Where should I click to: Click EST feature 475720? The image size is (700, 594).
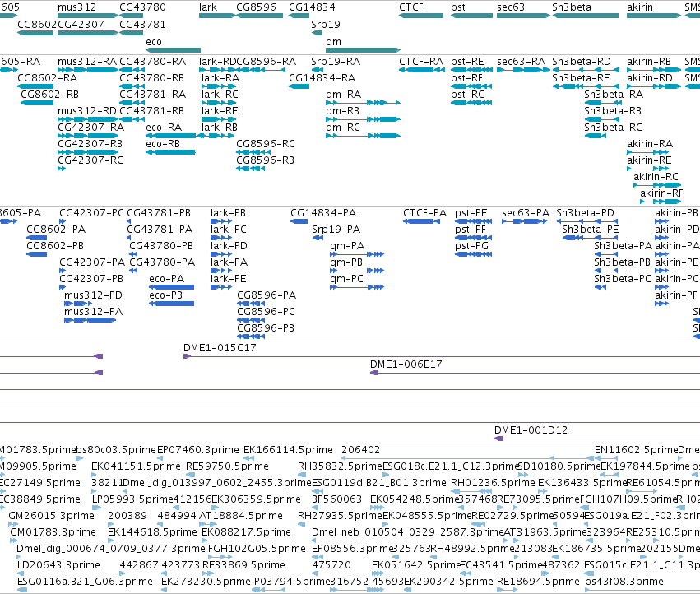[x=316, y=573]
